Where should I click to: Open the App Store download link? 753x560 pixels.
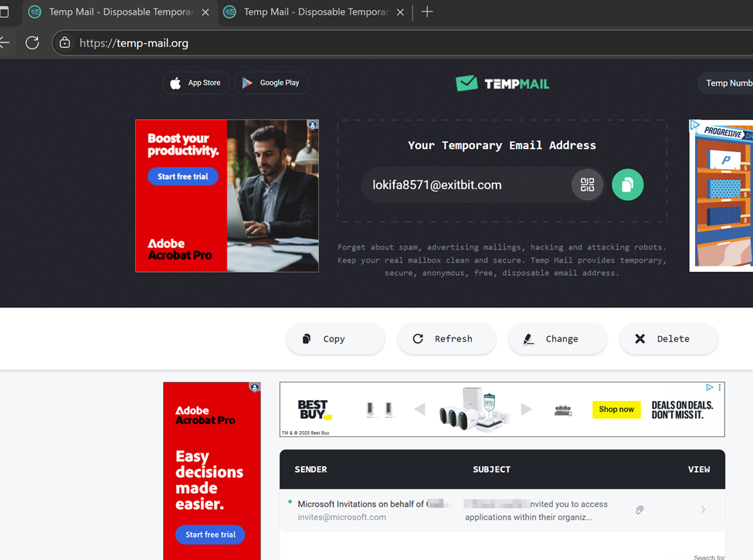tap(196, 83)
